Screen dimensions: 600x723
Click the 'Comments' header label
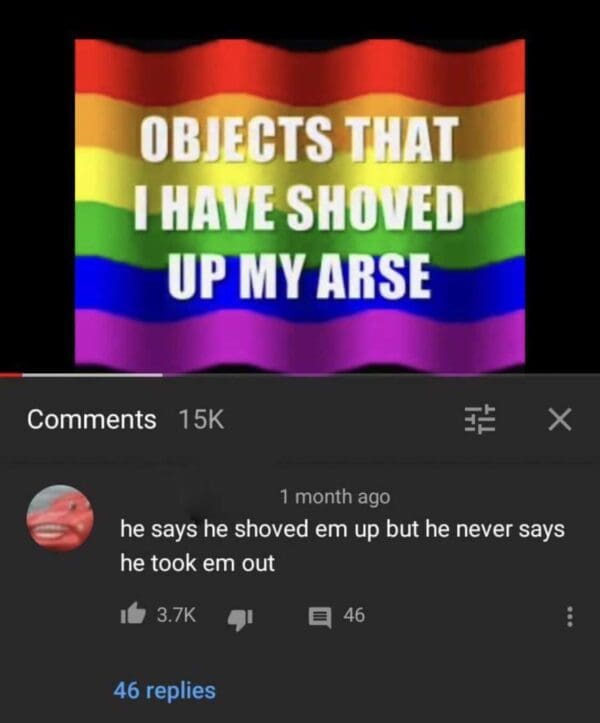[x=91, y=420]
